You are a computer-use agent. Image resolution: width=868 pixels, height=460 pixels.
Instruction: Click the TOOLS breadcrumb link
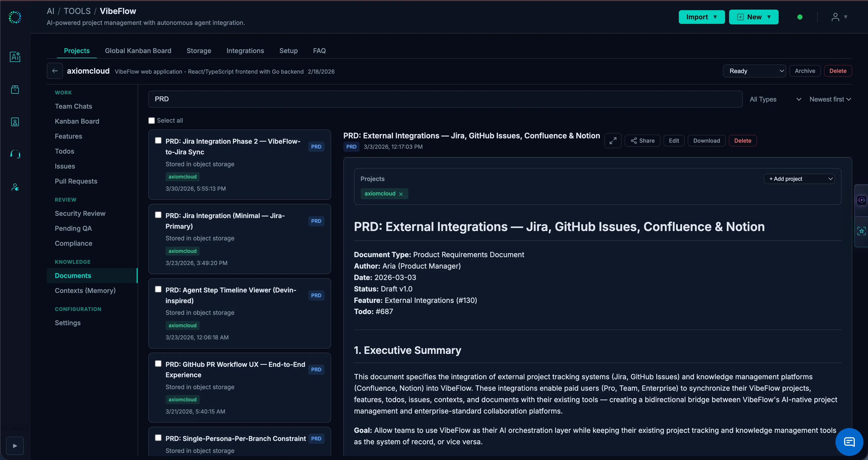pyautogui.click(x=77, y=11)
